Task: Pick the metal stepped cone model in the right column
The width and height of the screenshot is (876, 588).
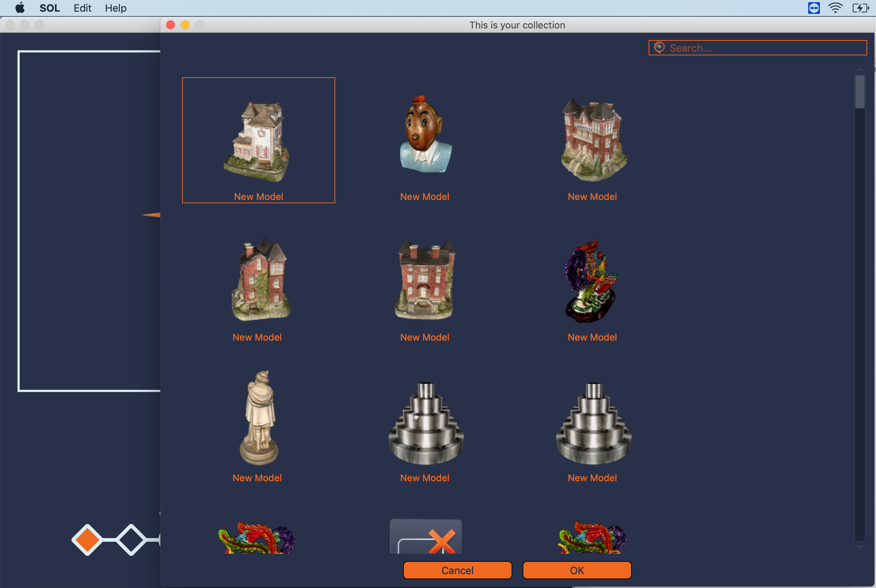Action: click(594, 423)
